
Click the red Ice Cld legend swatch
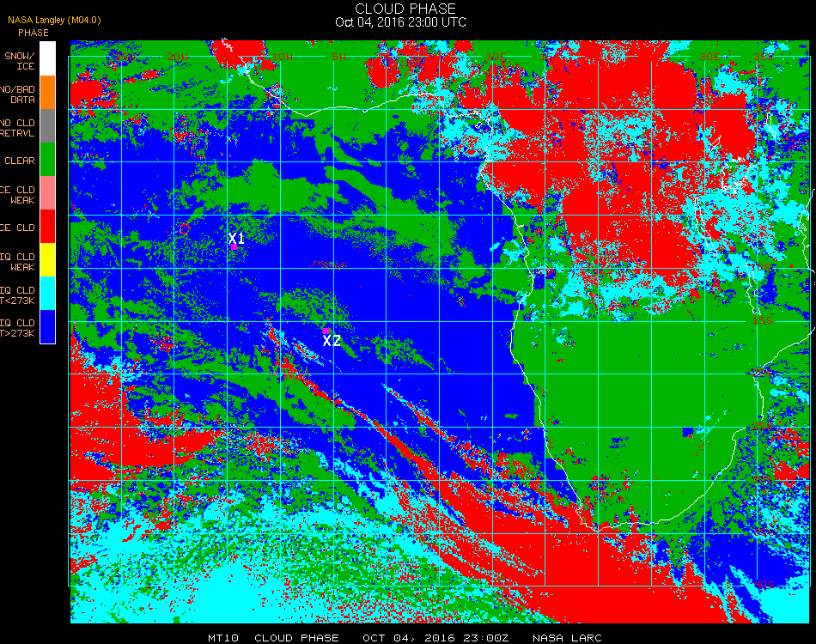(47, 227)
